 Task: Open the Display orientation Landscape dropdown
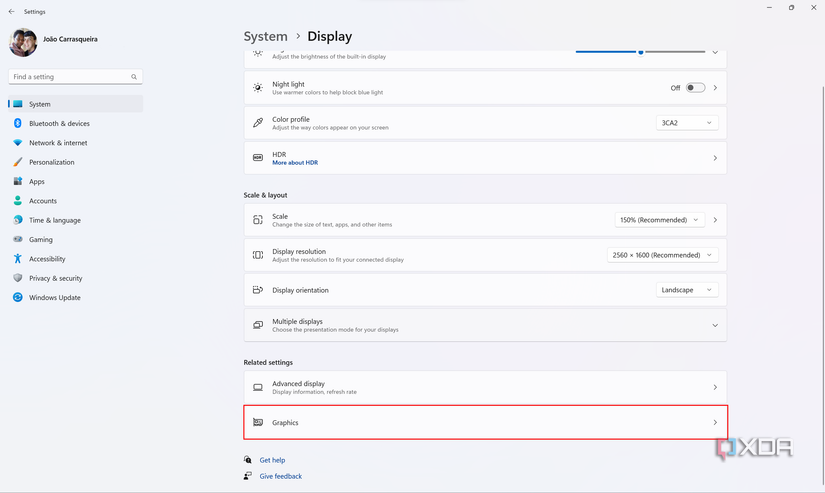click(687, 290)
